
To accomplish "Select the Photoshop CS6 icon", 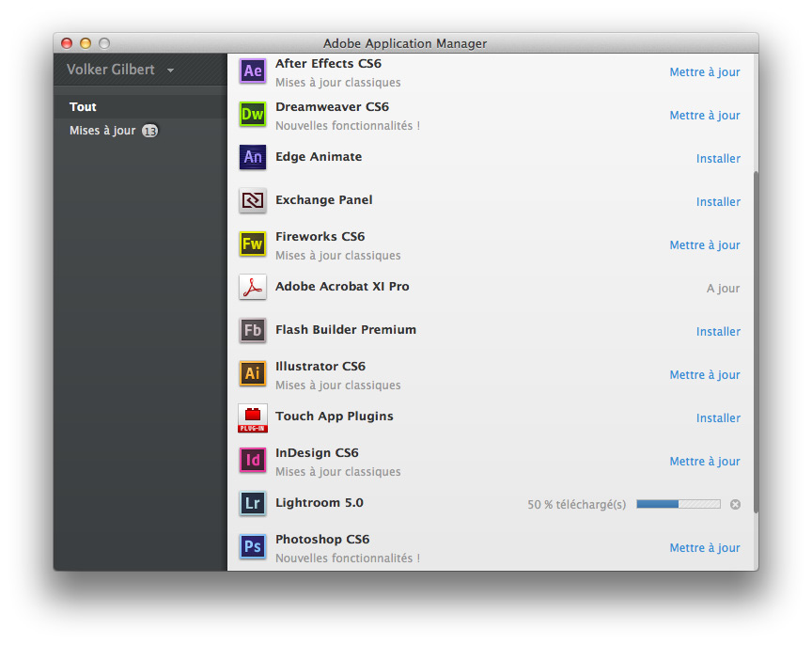I will (x=253, y=546).
